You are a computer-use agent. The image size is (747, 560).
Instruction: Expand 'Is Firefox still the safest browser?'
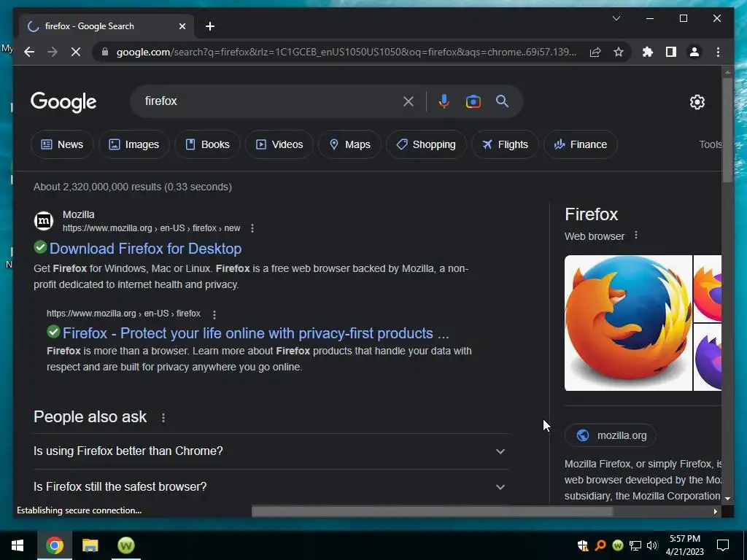271,486
